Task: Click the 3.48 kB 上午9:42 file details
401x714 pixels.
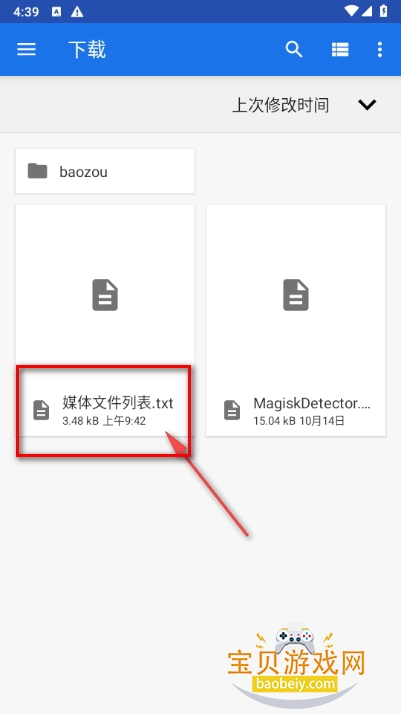Action: pos(104,421)
